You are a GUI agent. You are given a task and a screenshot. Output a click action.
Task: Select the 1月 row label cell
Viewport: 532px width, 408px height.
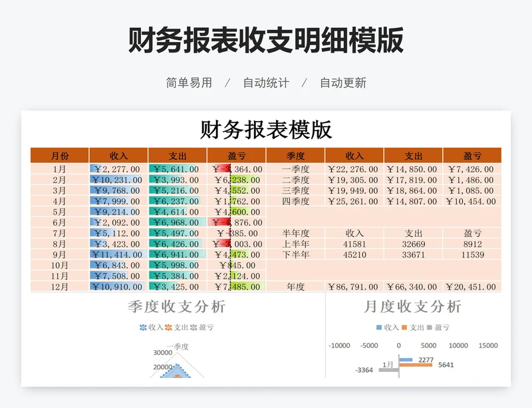[x=60, y=169]
